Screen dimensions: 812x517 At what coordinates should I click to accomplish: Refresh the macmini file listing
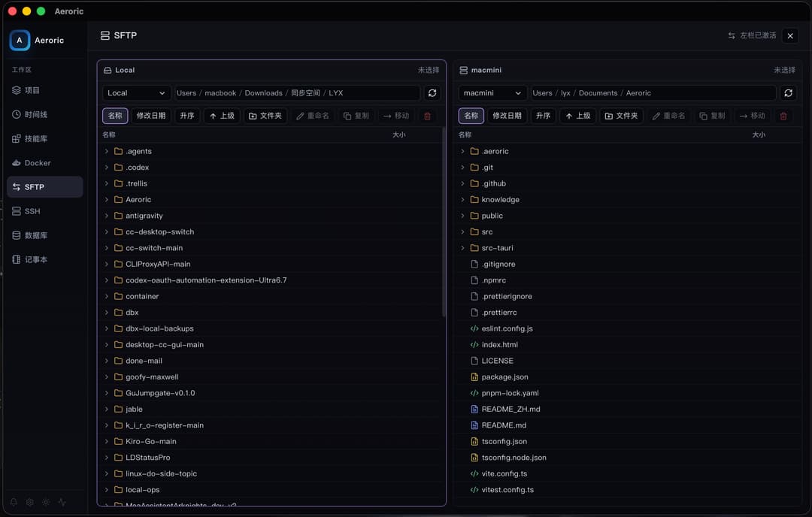pyautogui.click(x=788, y=93)
